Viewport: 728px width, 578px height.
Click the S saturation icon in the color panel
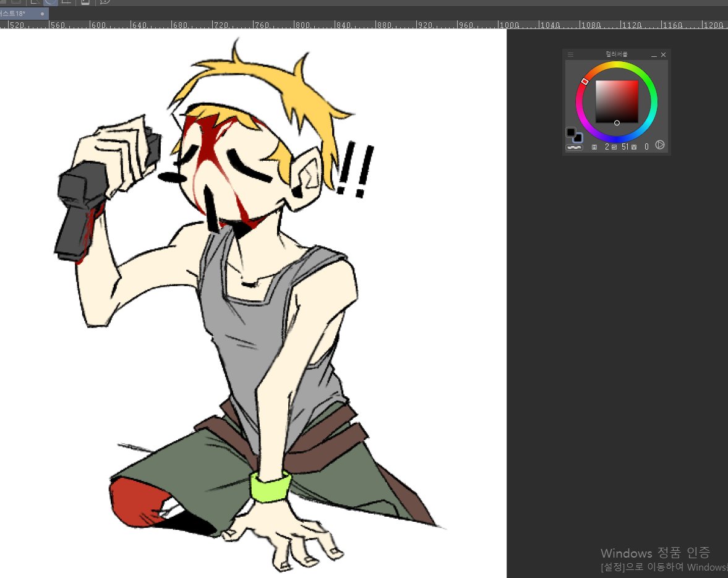pos(614,147)
